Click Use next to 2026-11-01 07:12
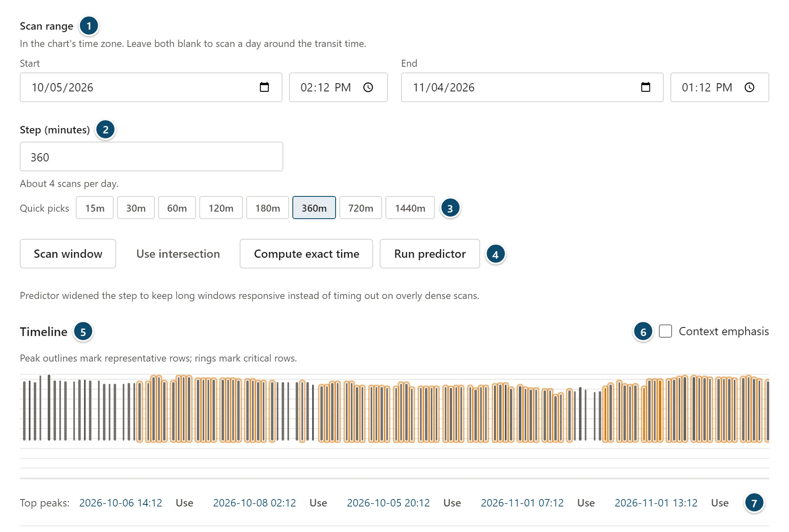789x532 pixels. click(x=586, y=503)
